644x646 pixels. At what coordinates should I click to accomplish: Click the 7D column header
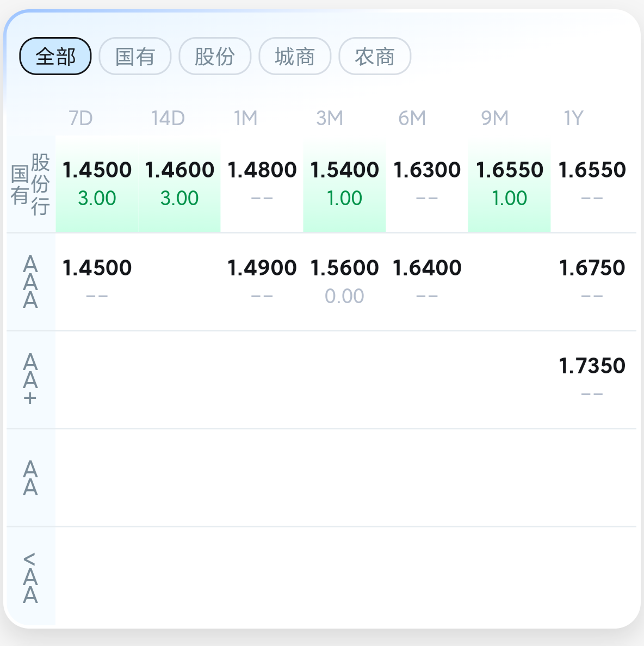point(81,118)
